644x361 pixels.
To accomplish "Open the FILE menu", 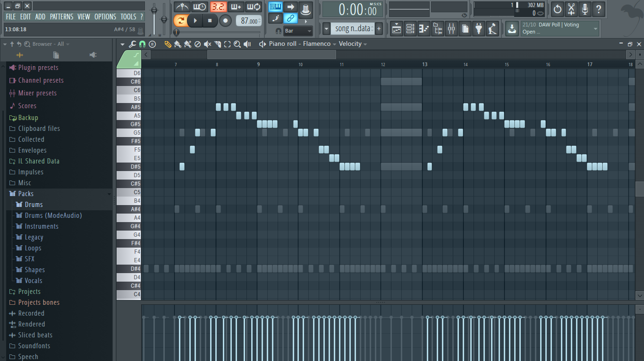I will tap(11, 17).
